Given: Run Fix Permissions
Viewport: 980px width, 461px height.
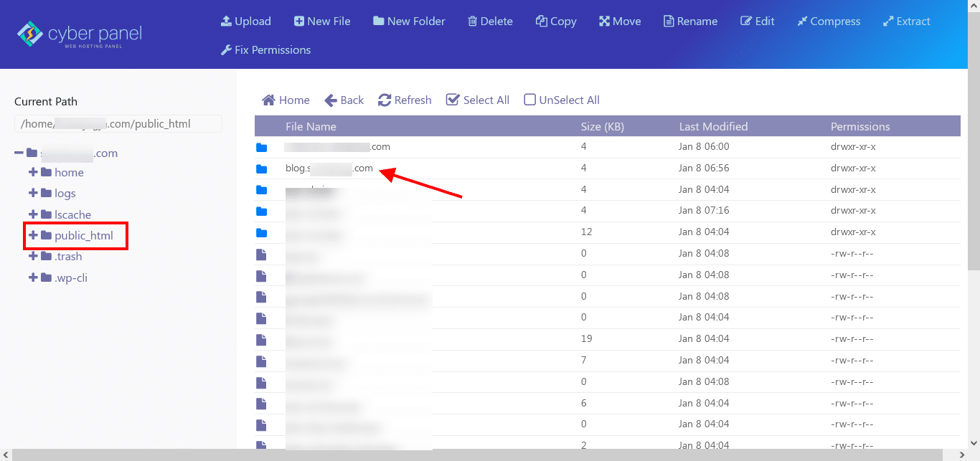Looking at the screenshot, I should 265,49.
